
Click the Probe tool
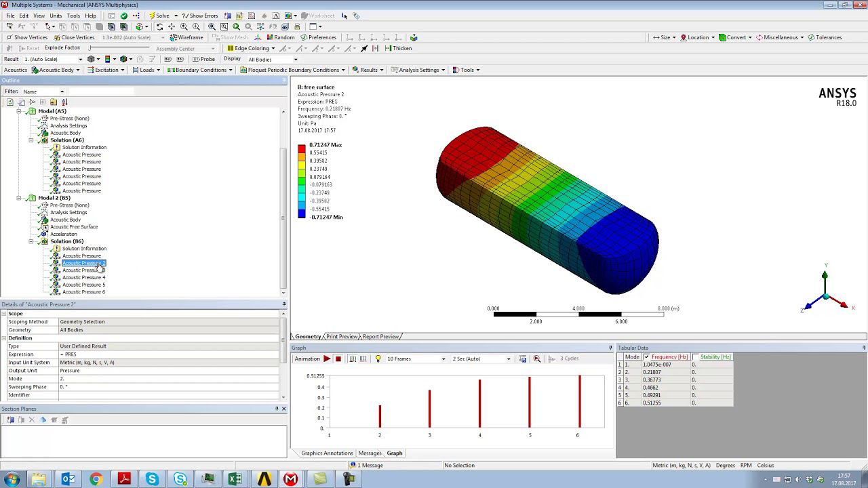pyautogui.click(x=203, y=59)
